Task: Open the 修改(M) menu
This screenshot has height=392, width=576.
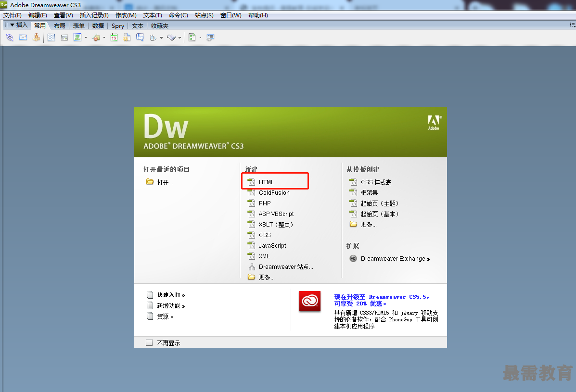Action: pyautogui.click(x=126, y=15)
